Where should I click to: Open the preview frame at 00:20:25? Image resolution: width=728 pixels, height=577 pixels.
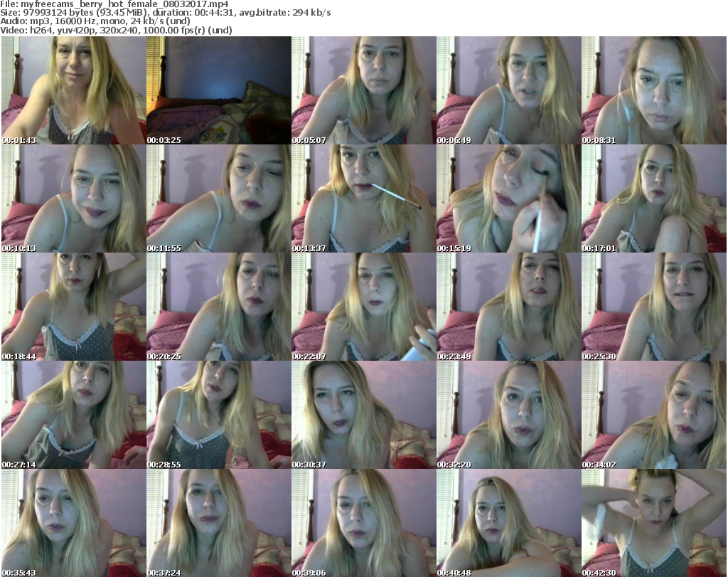(x=219, y=307)
